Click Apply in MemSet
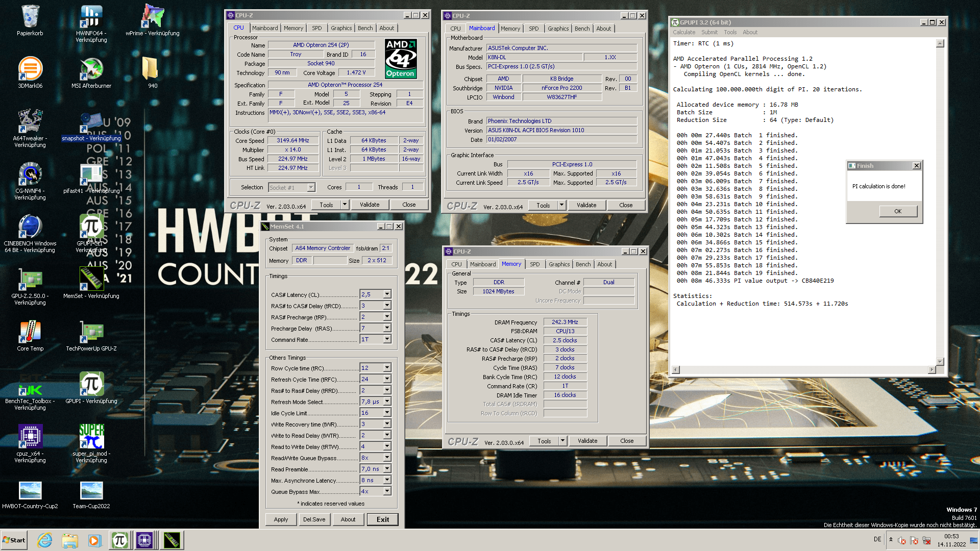980x551 pixels. [281, 519]
